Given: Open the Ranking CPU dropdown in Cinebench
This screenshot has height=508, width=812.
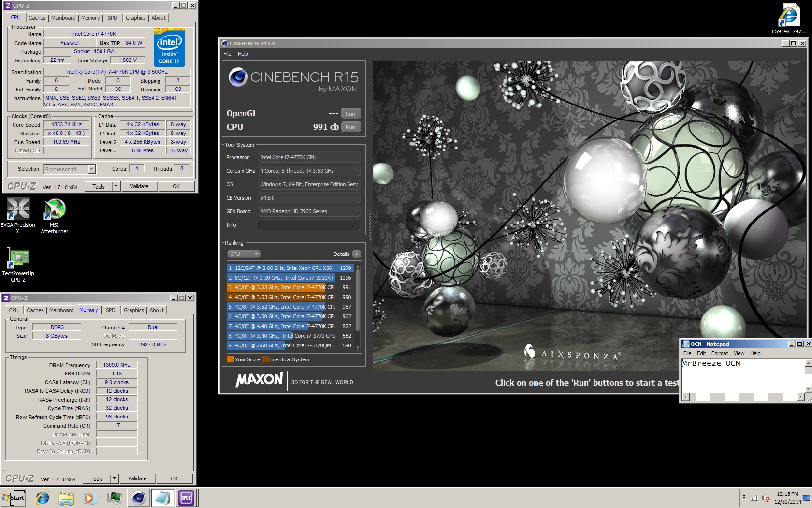Looking at the screenshot, I should point(244,254).
